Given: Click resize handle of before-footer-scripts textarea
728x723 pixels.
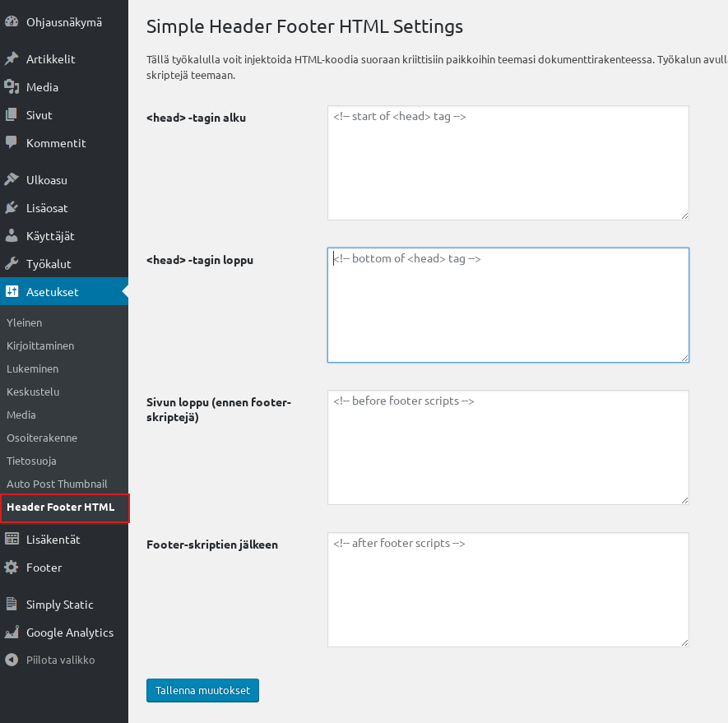Looking at the screenshot, I should 685,500.
